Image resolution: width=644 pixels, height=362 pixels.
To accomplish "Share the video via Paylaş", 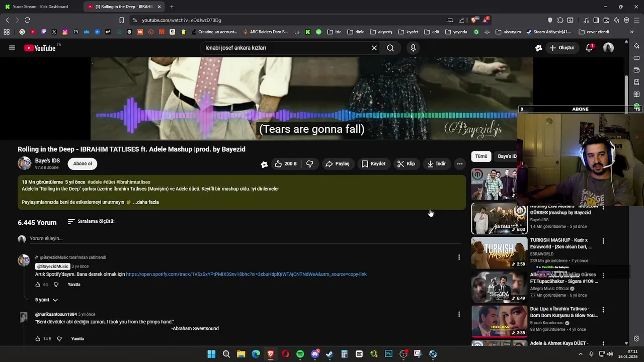I will 337,164.
